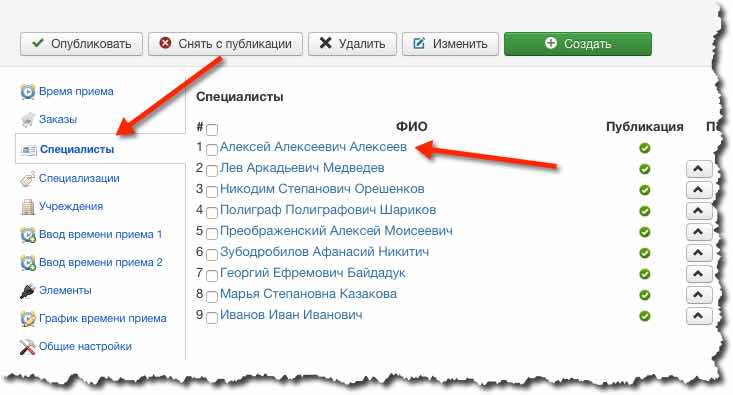
Task: Click the card icon beside Специалисты
Action: [29, 150]
